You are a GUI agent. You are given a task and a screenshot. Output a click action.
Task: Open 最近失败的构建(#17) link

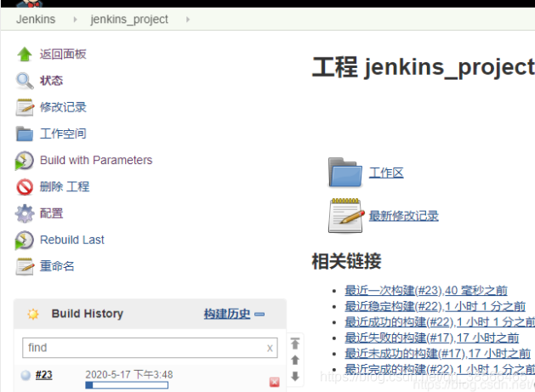pyautogui.click(x=431, y=338)
